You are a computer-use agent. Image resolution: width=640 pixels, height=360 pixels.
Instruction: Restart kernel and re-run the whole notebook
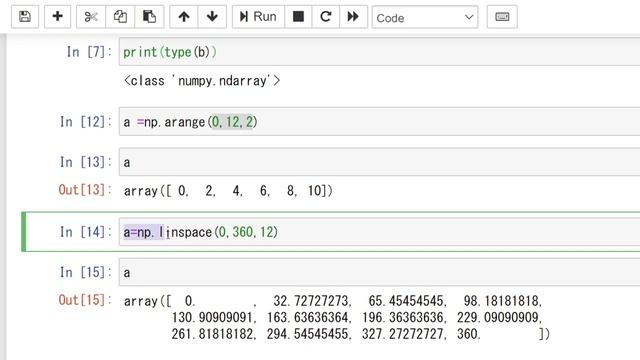(x=353, y=17)
